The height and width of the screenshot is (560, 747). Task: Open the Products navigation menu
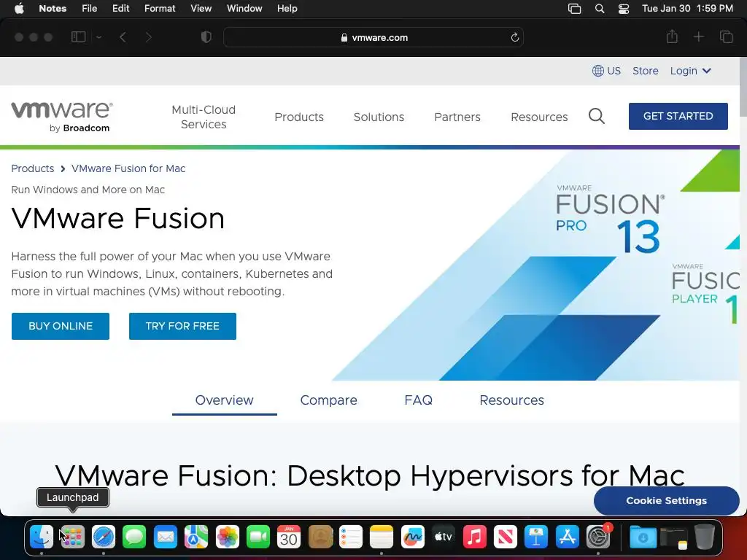pyautogui.click(x=299, y=117)
